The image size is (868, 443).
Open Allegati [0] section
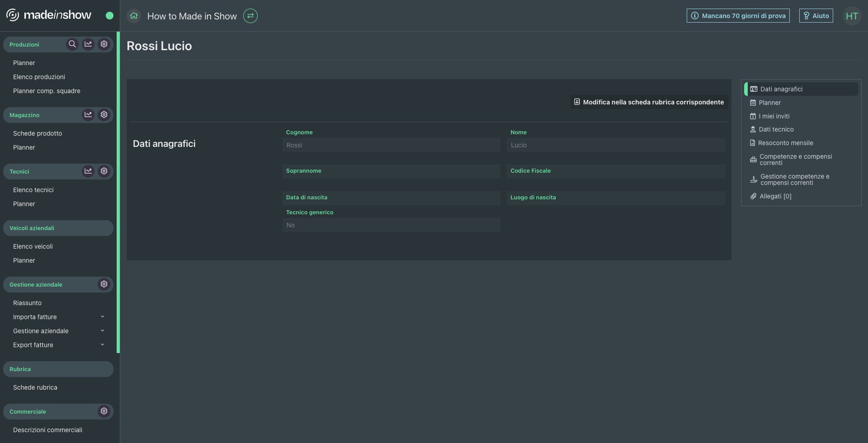(x=775, y=196)
